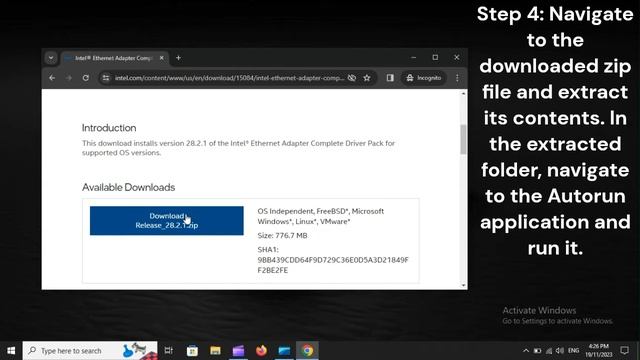Open network status in system tray

(549, 351)
